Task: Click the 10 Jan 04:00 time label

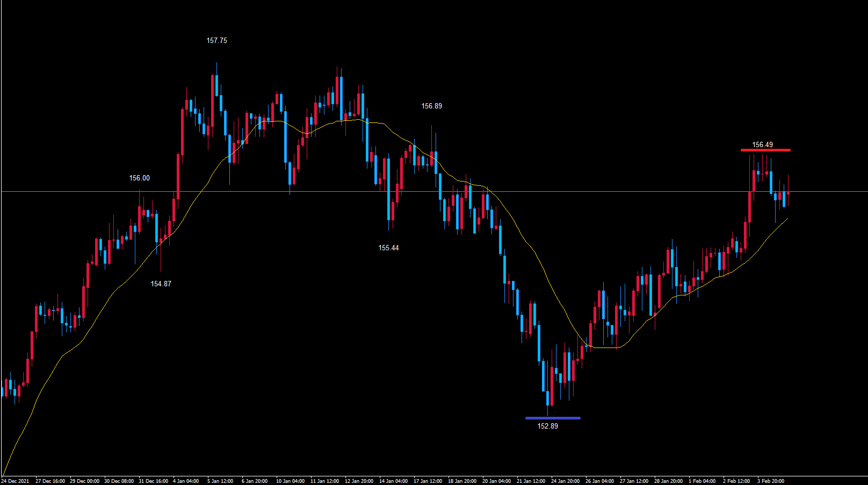Action: click(290, 481)
